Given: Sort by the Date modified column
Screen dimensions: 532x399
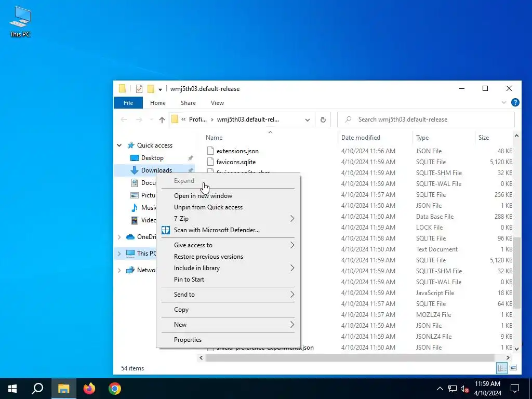Looking at the screenshot, I should coord(361,137).
